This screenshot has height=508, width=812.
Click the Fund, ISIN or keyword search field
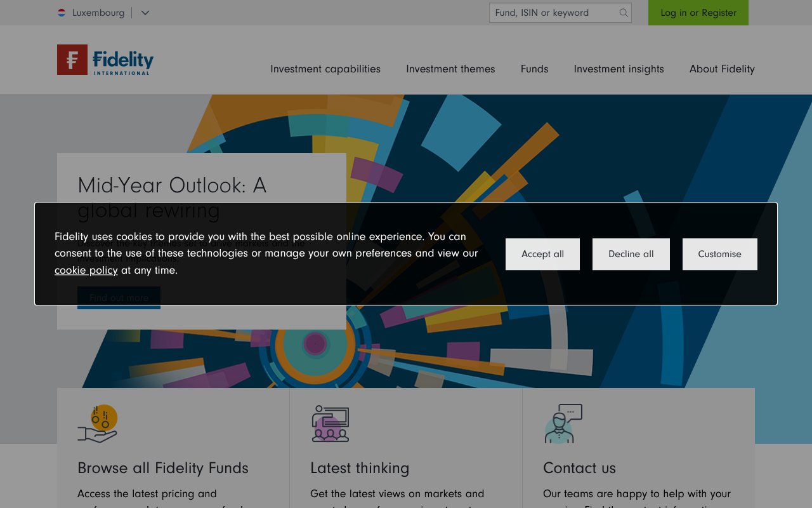(x=552, y=13)
